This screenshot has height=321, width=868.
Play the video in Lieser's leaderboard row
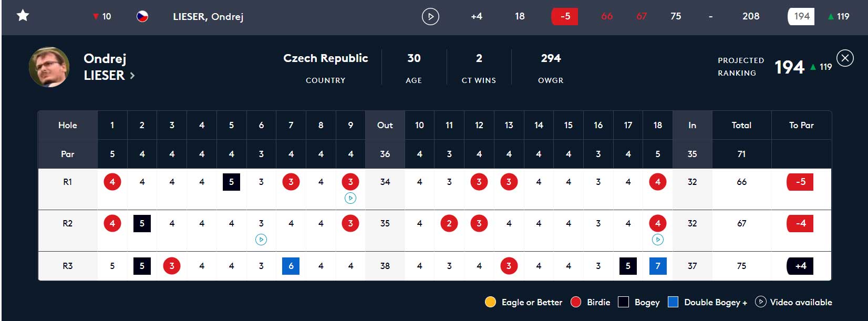click(x=430, y=16)
